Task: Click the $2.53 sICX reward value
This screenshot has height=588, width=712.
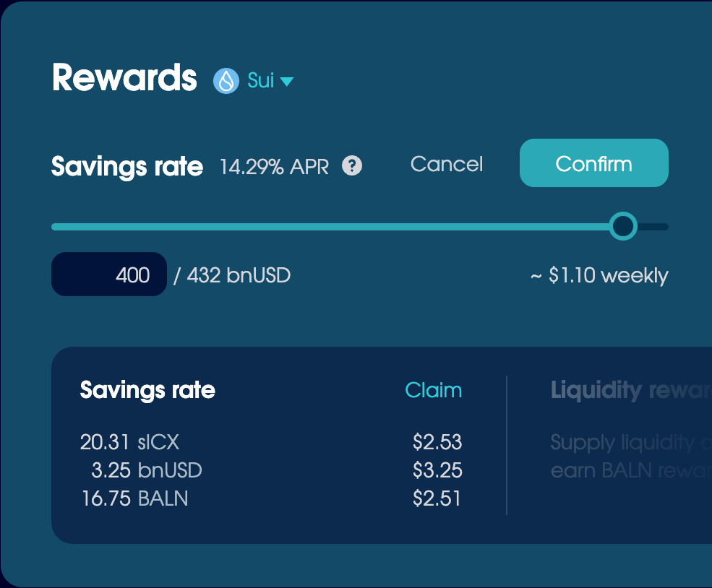Action: tap(437, 441)
